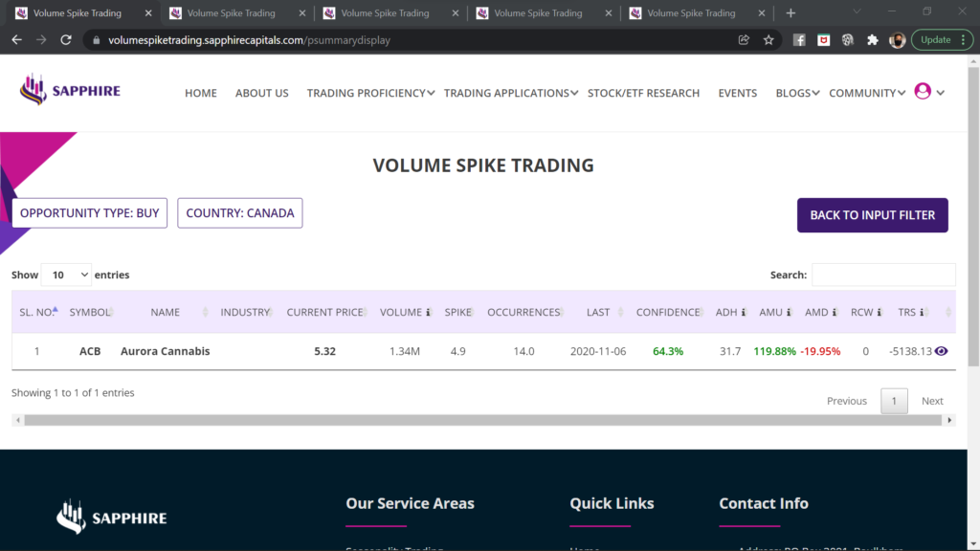Click the AMU column info icon
Viewport: 980px width, 551px height.
click(789, 313)
